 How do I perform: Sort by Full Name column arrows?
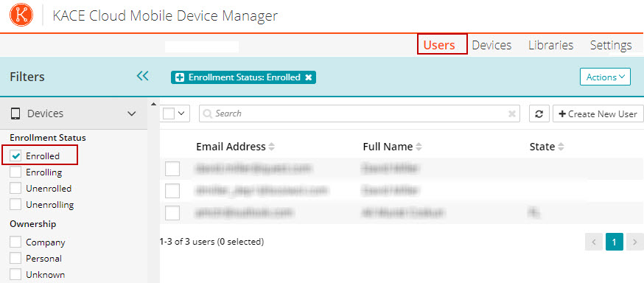[x=419, y=147]
